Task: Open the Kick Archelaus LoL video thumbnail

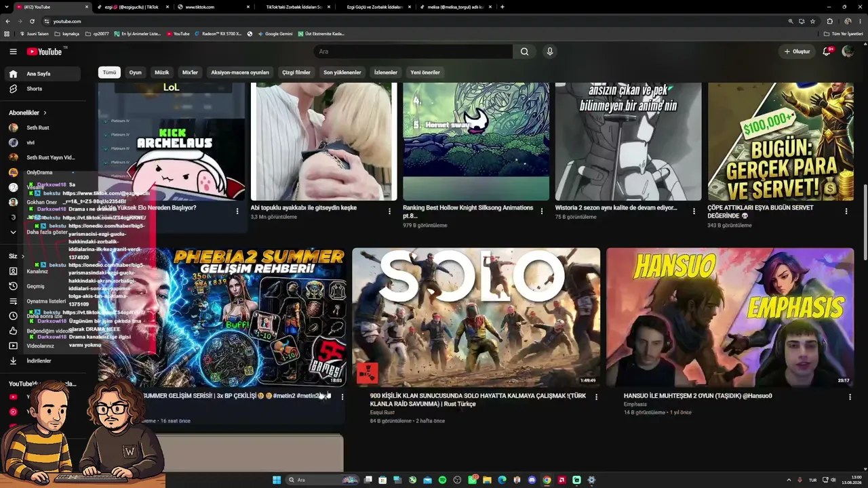Action: (172, 142)
